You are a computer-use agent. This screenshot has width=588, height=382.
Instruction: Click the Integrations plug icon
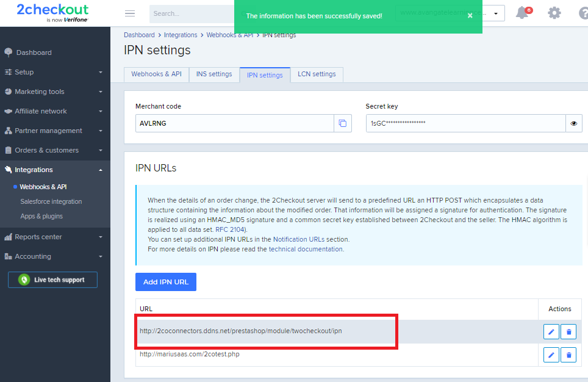click(9, 170)
